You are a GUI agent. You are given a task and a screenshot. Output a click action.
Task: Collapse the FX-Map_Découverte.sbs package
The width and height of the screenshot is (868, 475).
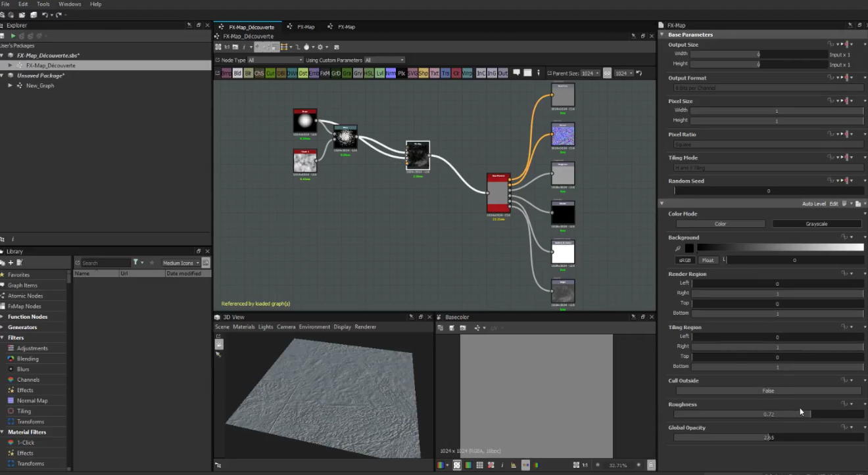[x=3, y=56]
